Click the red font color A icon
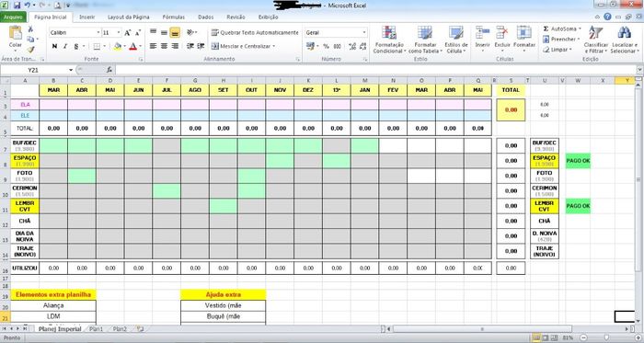 (x=132, y=46)
